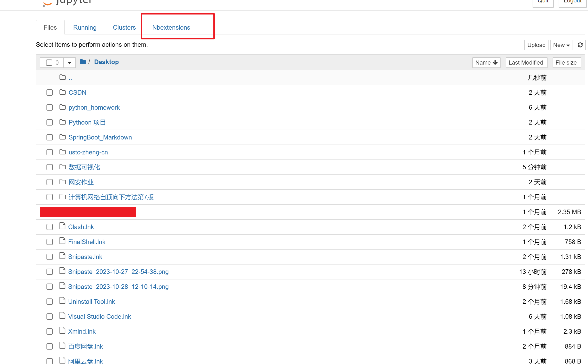Sort files by Last Modified
Image resolution: width=588 pixels, height=364 pixels.
[x=526, y=62]
